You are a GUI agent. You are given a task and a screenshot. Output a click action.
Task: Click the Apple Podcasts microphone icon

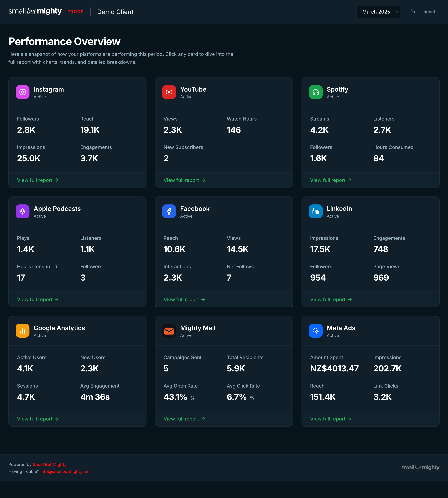[22, 211]
